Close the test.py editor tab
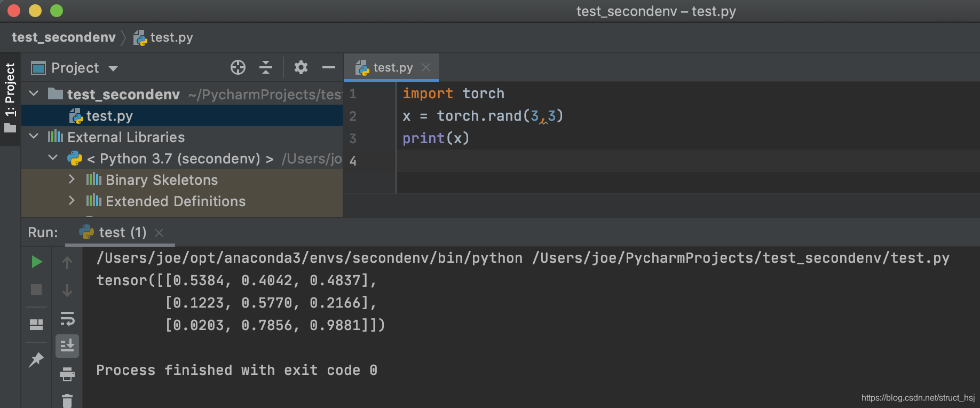Viewport: 980px width, 408px height. tap(426, 67)
